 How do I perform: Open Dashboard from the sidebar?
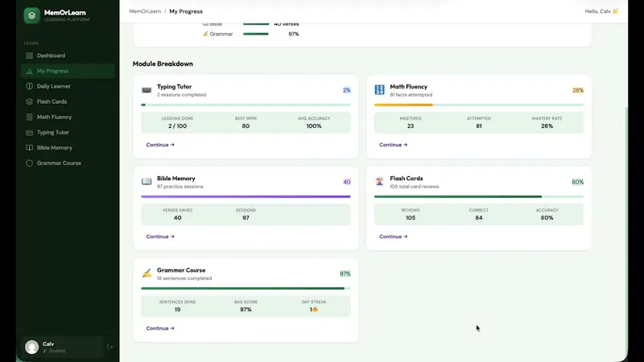(x=68, y=56)
